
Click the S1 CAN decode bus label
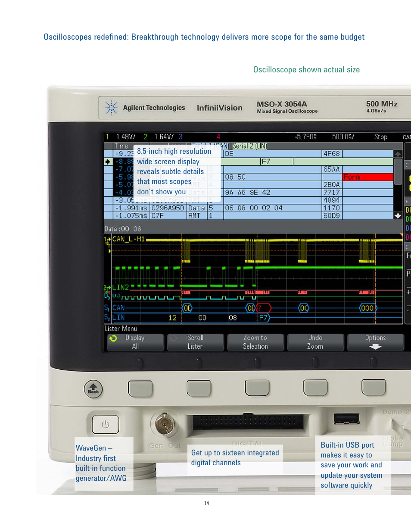[115, 308]
